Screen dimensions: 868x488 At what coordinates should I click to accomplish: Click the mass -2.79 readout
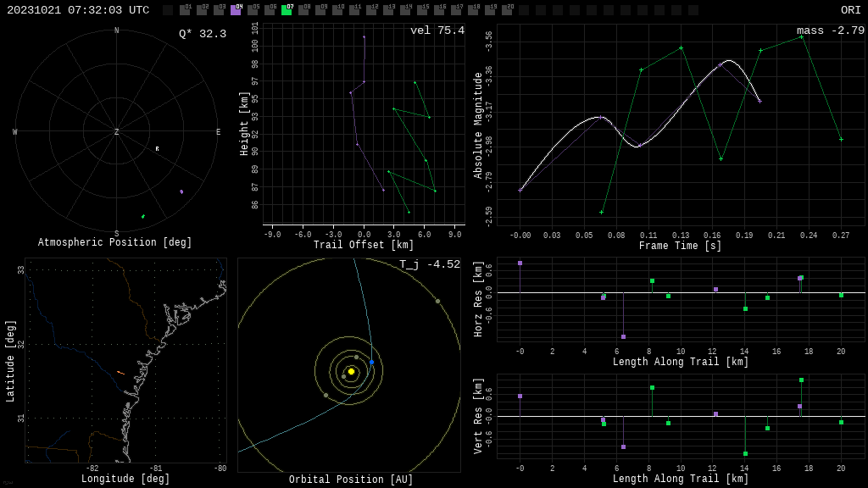coord(830,30)
